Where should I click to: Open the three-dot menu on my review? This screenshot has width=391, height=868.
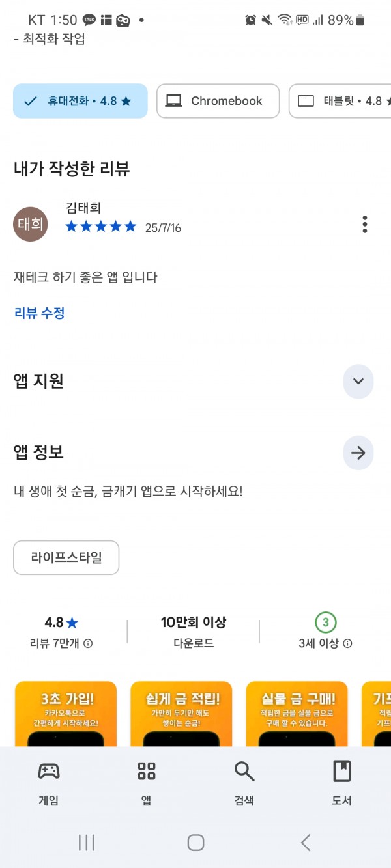click(365, 224)
